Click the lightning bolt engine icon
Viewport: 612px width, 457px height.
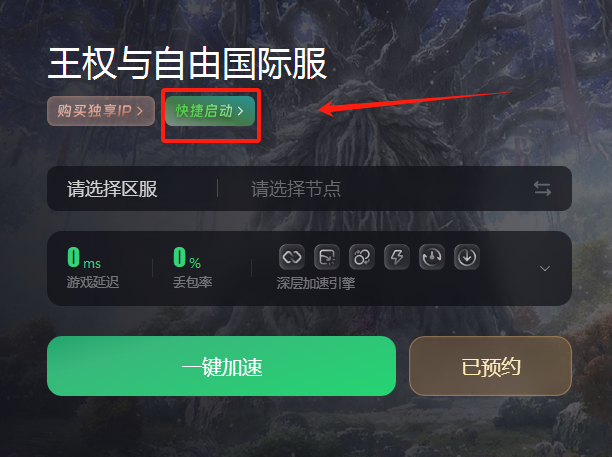397,257
